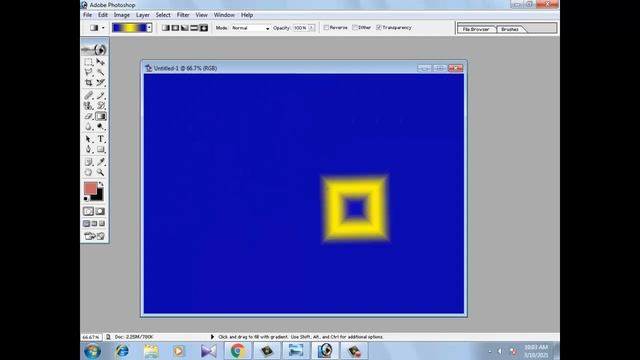Viewport: 640px width, 360px height.
Task: Select the Magic Wand tool
Action: pyautogui.click(x=100, y=72)
